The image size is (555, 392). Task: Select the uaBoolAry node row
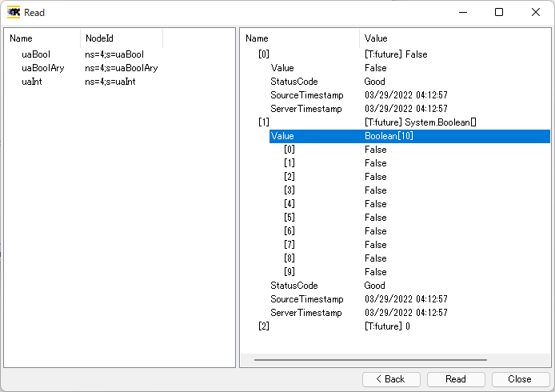42,68
